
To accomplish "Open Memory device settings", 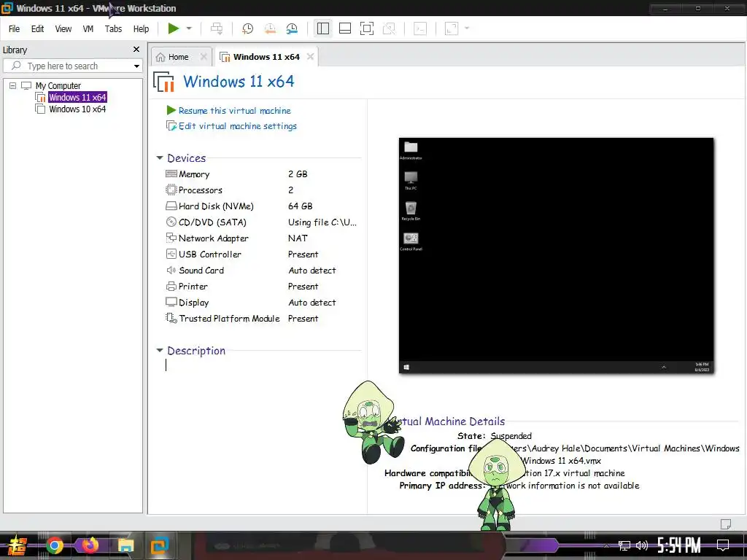I will pyautogui.click(x=194, y=174).
